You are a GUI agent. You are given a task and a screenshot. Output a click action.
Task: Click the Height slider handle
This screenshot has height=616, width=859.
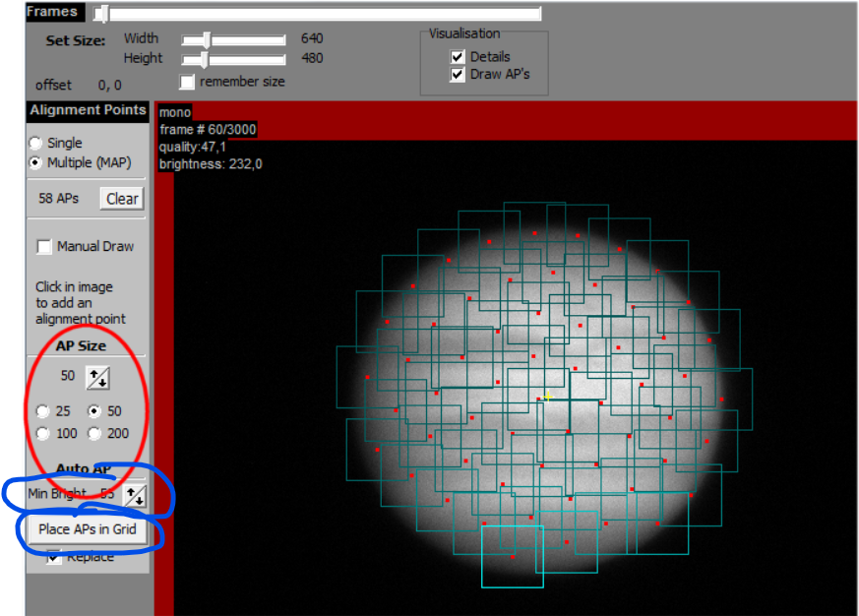[204, 59]
